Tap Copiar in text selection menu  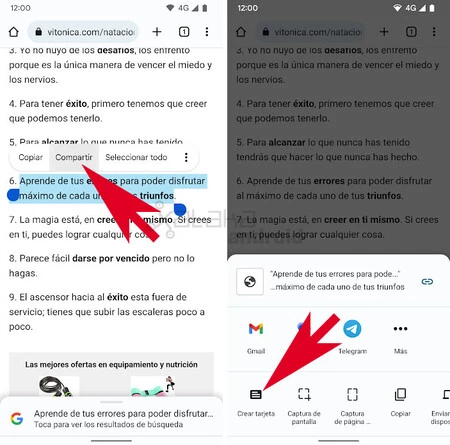(x=30, y=157)
